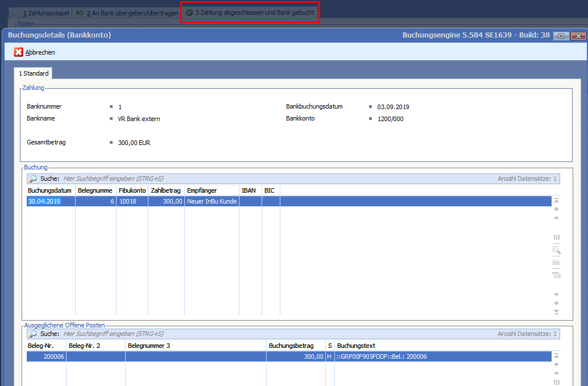Click the Ausgeglichene Offene Posten search field
588x386 pixels.
click(227, 334)
